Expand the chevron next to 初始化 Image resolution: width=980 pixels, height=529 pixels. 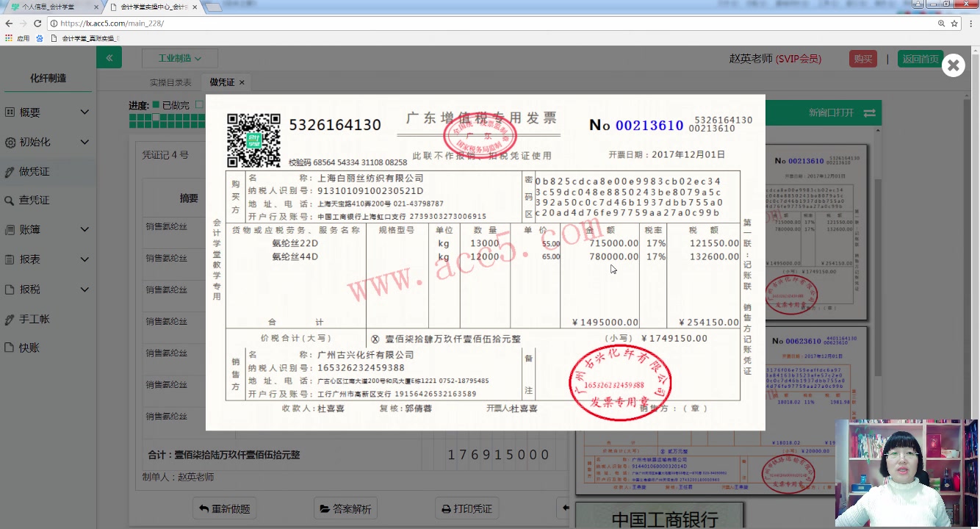84,142
